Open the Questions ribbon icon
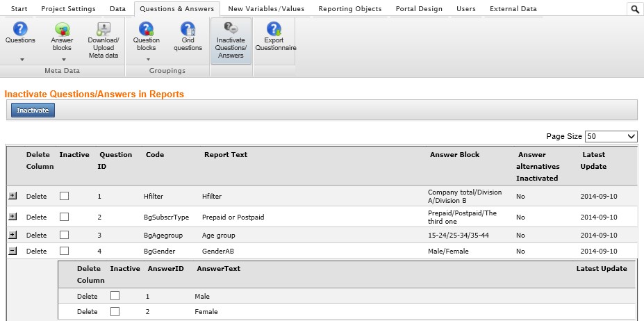Screen dimensions: 644x321 (20, 28)
